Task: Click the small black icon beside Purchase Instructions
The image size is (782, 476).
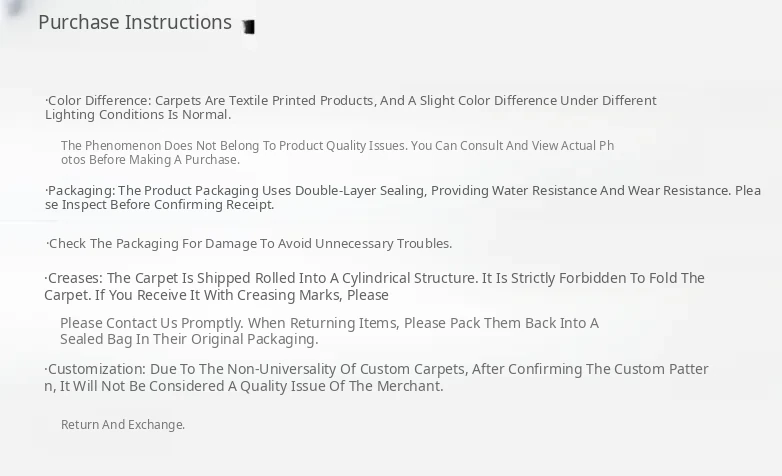Action: [x=249, y=27]
